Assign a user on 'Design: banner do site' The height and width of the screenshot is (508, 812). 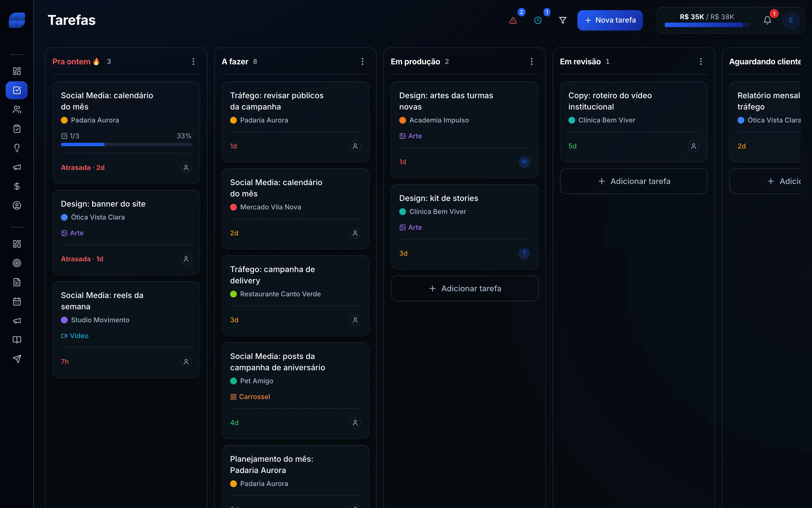tap(186, 259)
